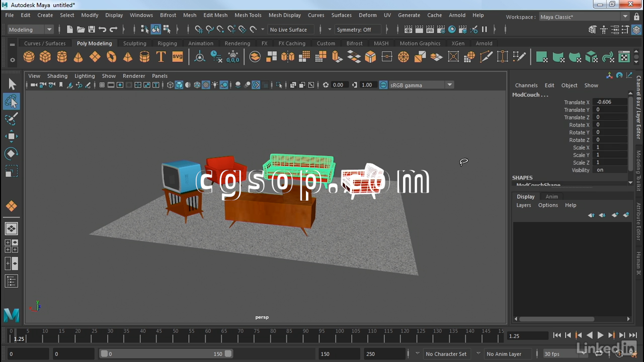
Task: Toggle select by hierarchy mode
Action: [x=145, y=30]
